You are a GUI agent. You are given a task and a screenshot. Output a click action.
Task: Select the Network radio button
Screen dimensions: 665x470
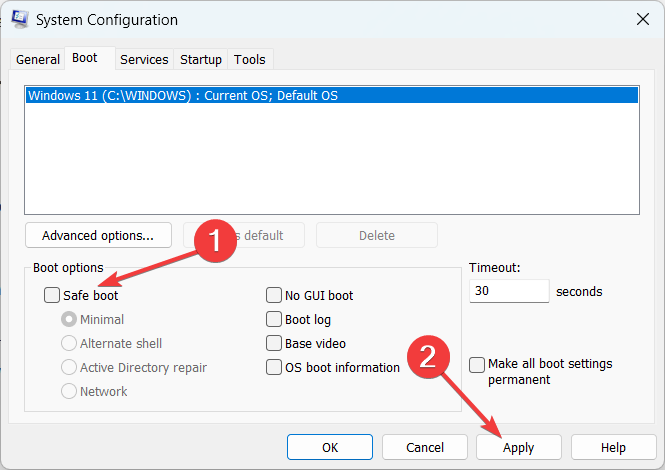[69, 391]
